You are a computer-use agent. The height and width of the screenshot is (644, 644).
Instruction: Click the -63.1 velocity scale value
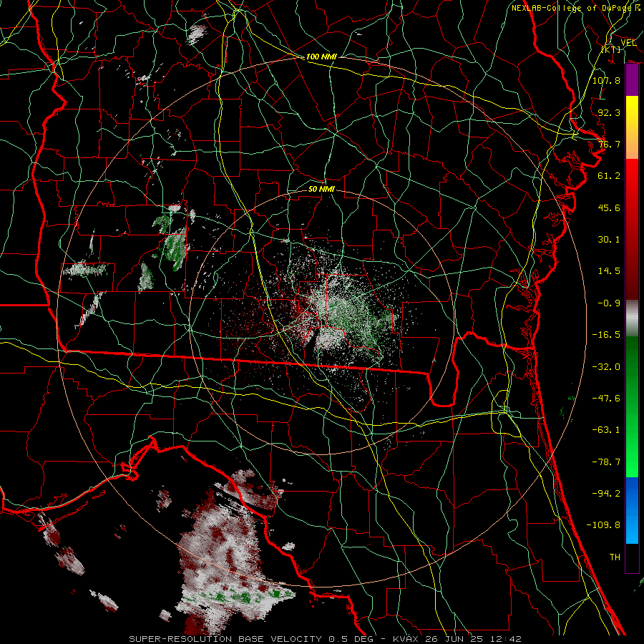606,430
